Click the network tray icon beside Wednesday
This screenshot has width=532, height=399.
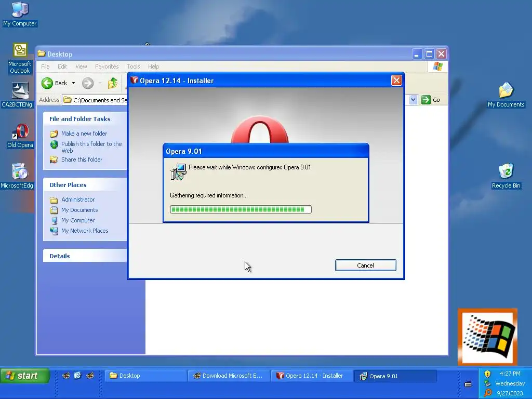click(x=487, y=383)
